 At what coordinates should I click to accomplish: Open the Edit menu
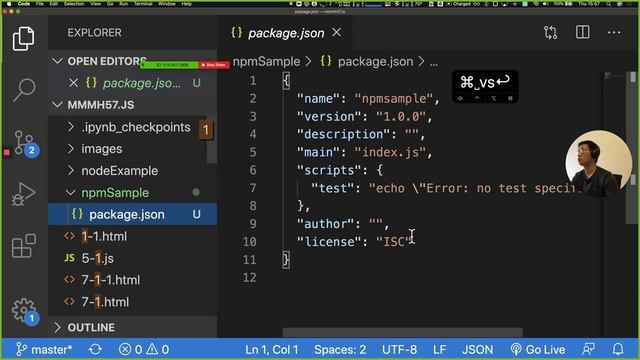(53, 4)
